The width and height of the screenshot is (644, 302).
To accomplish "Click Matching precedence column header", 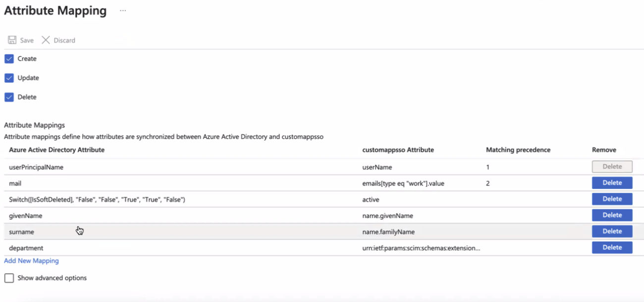I will [518, 150].
